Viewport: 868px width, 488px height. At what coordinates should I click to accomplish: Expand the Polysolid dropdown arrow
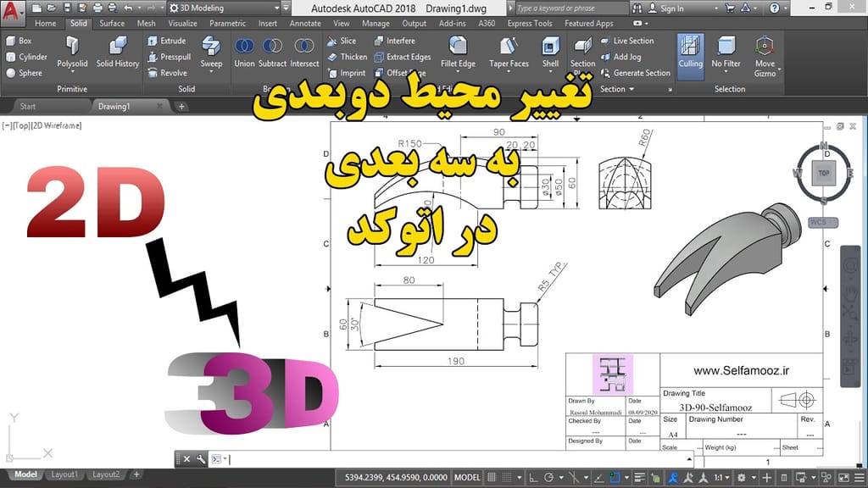tap(72, 71)
